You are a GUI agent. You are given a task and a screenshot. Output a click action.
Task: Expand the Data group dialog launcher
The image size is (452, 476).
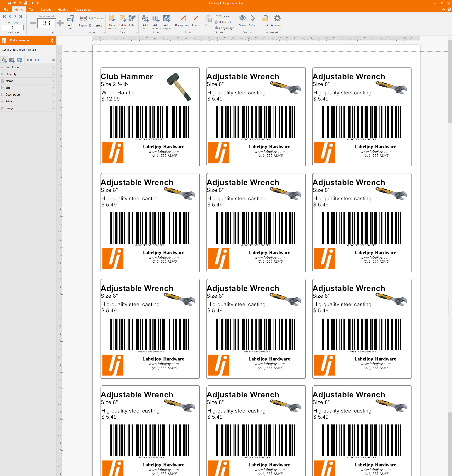(x=137, y=32)
